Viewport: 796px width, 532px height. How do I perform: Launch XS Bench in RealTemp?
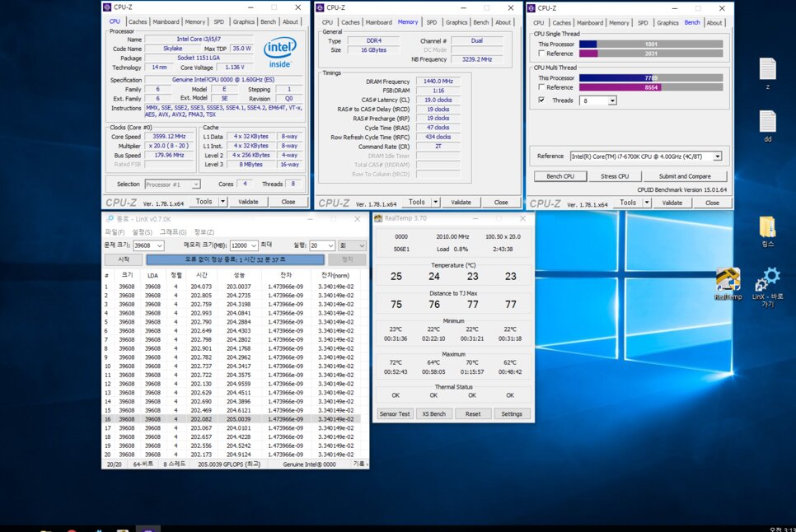coord(434,414)
